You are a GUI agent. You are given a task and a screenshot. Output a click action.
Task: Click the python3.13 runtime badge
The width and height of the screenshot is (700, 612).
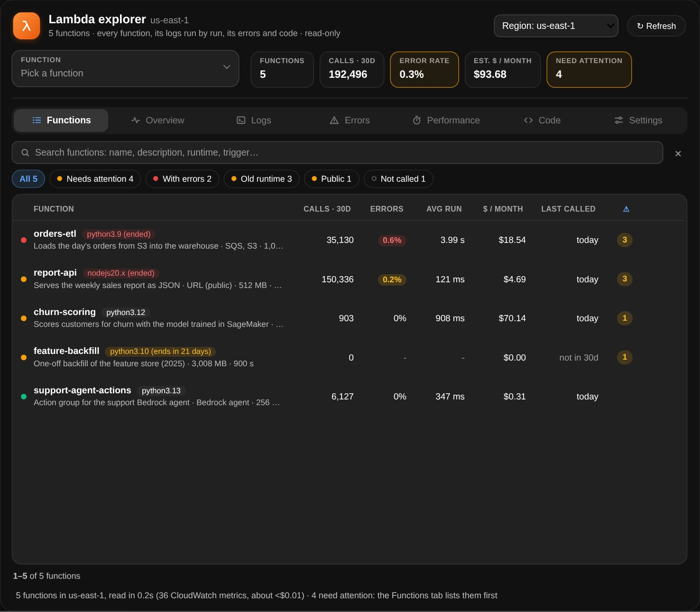point(161,391)
